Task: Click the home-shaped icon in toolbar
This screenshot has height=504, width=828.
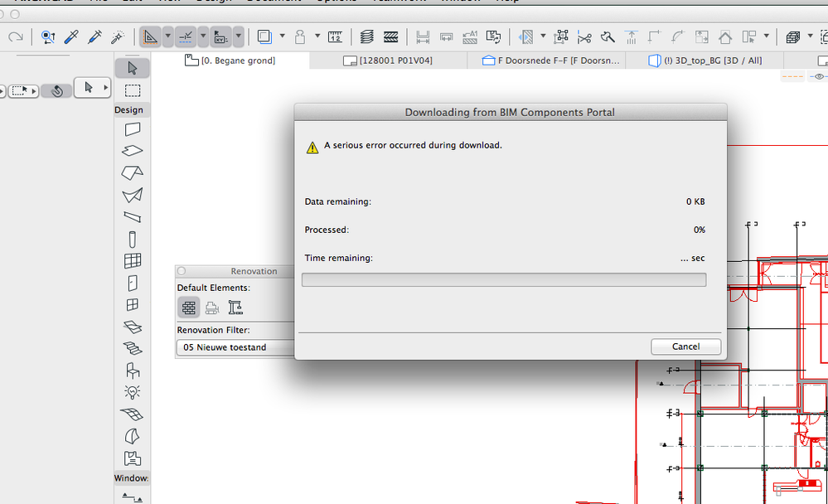Action: click(725, 37)
